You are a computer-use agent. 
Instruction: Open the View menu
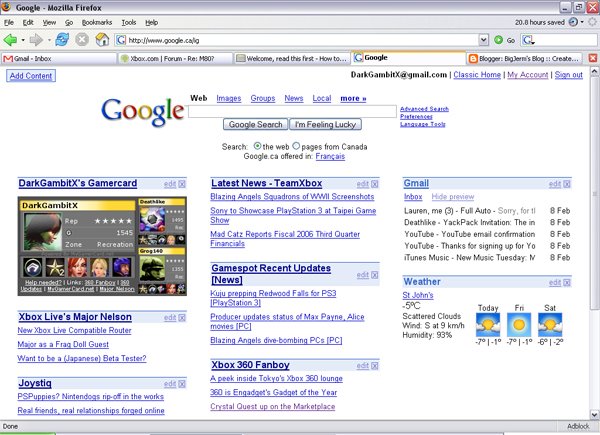49,22
